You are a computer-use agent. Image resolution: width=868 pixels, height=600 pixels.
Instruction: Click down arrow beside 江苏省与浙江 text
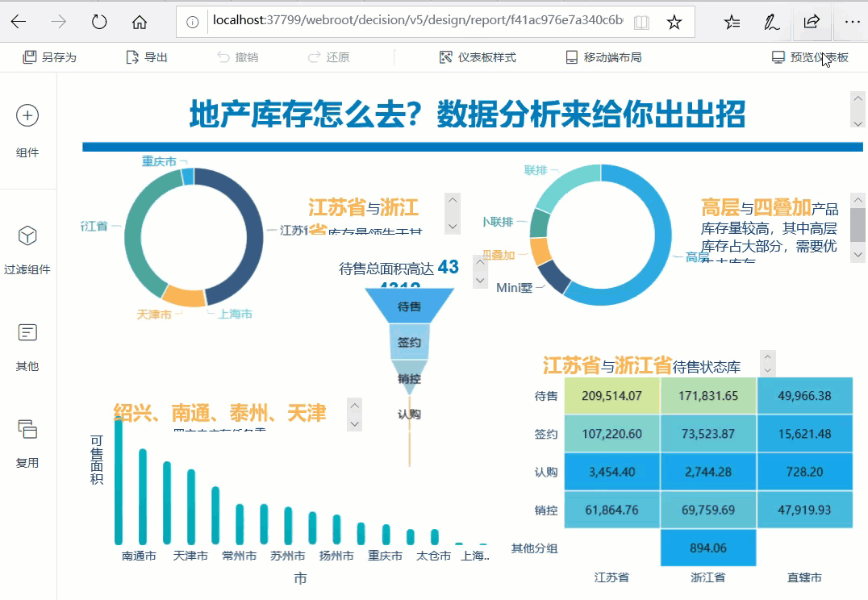(453, 227)
